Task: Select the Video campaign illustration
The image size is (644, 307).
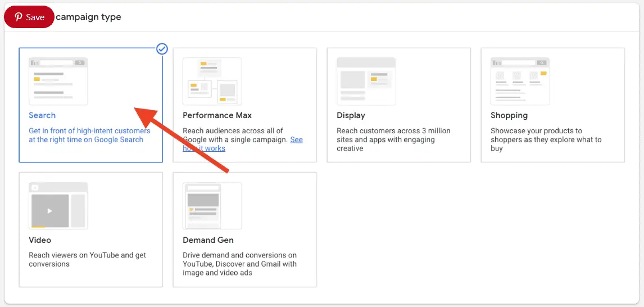Action: [58, 205]
